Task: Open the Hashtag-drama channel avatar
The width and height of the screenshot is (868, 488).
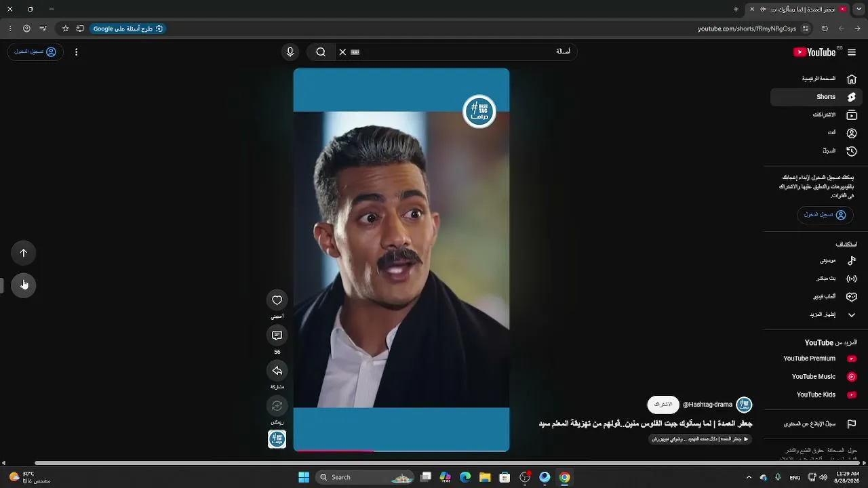Action: 745,405
